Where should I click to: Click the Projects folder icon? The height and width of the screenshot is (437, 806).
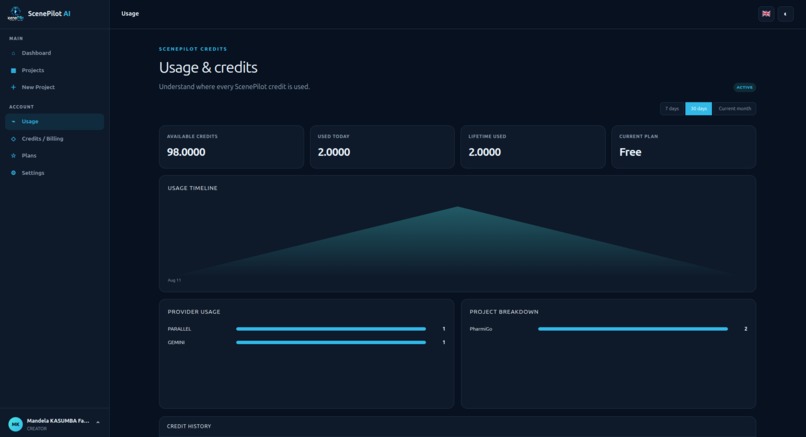13,70
